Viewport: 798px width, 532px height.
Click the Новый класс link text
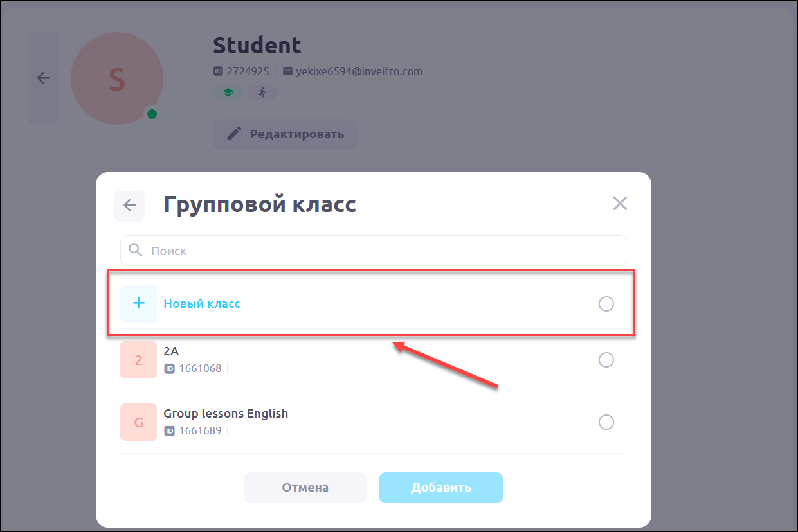202,304
